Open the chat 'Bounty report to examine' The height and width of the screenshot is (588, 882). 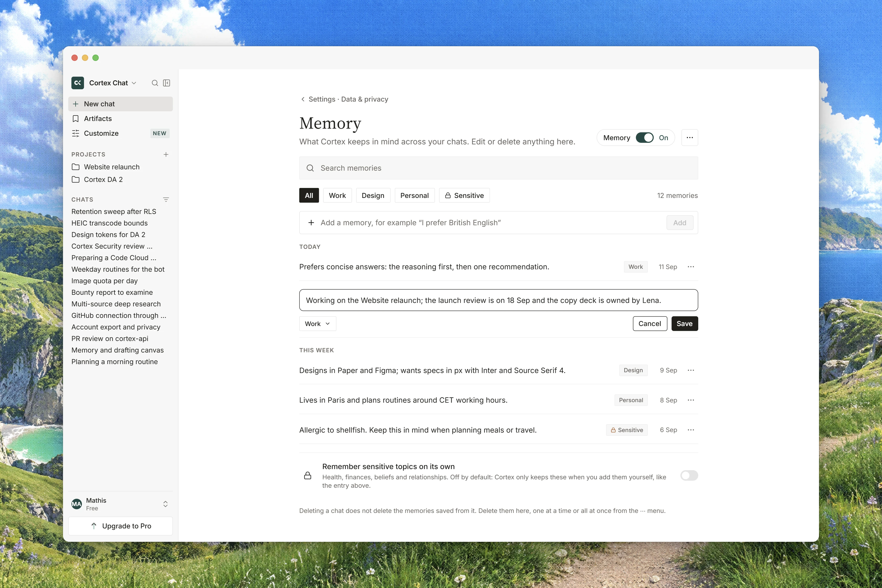click(112, 292)
